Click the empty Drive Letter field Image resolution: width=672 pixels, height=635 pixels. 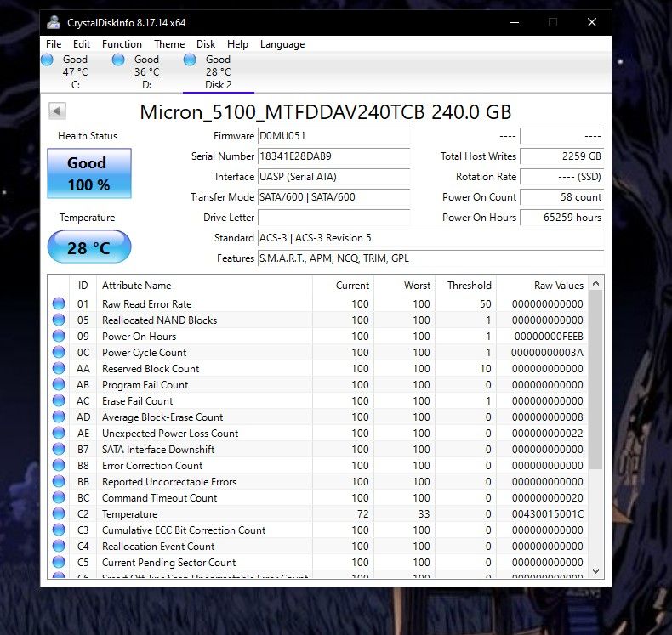click(x=333, y=218)
